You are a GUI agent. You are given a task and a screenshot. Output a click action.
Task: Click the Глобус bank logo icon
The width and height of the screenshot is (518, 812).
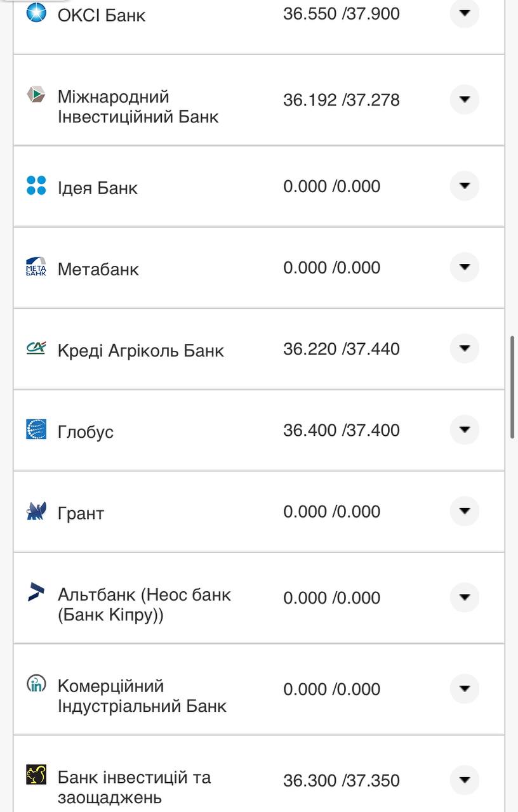(x=36, y=429)
